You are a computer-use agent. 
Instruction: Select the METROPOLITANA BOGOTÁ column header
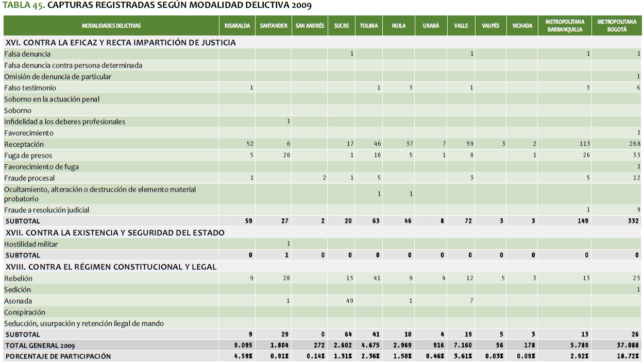[616, 26]
